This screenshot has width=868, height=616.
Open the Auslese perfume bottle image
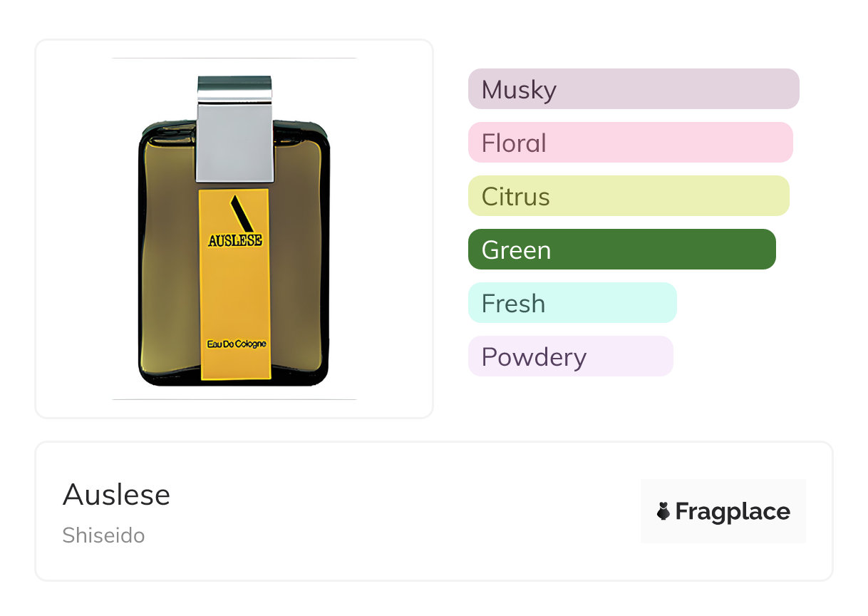tap(234, 228)
